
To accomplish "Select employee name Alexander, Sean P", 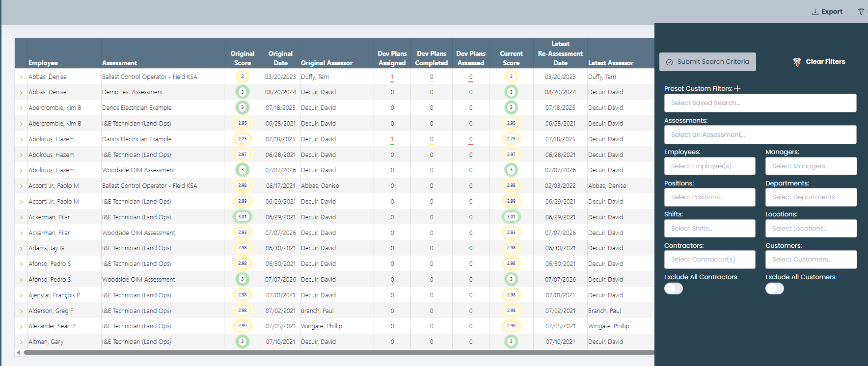I will click(x=52, y=326).
